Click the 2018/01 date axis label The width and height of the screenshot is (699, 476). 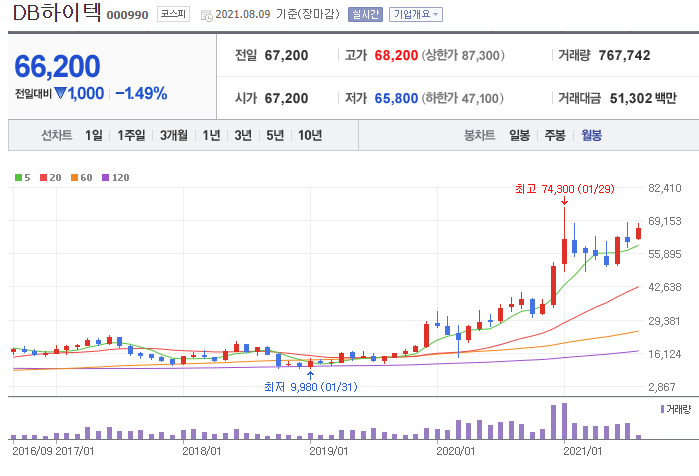click(x=201, y=451)
